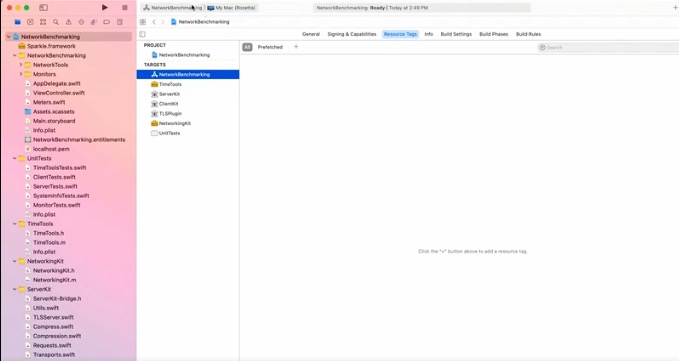Add a new resource tag with plus

296,47
